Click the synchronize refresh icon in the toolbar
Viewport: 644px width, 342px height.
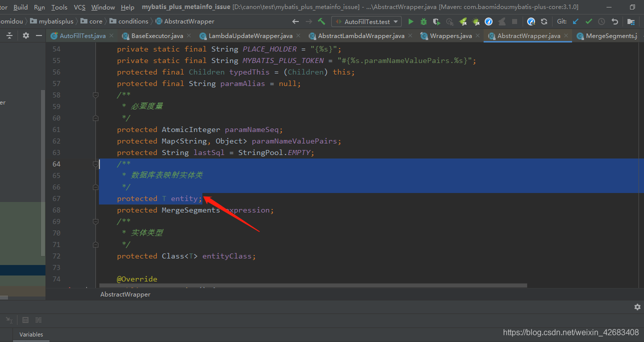[544, 21]
